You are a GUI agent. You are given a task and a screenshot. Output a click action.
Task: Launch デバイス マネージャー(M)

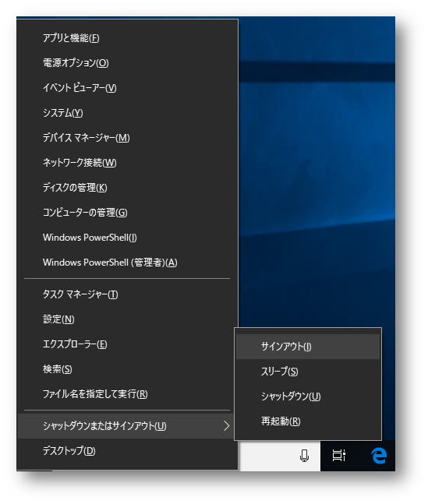[x=128, y=138]
